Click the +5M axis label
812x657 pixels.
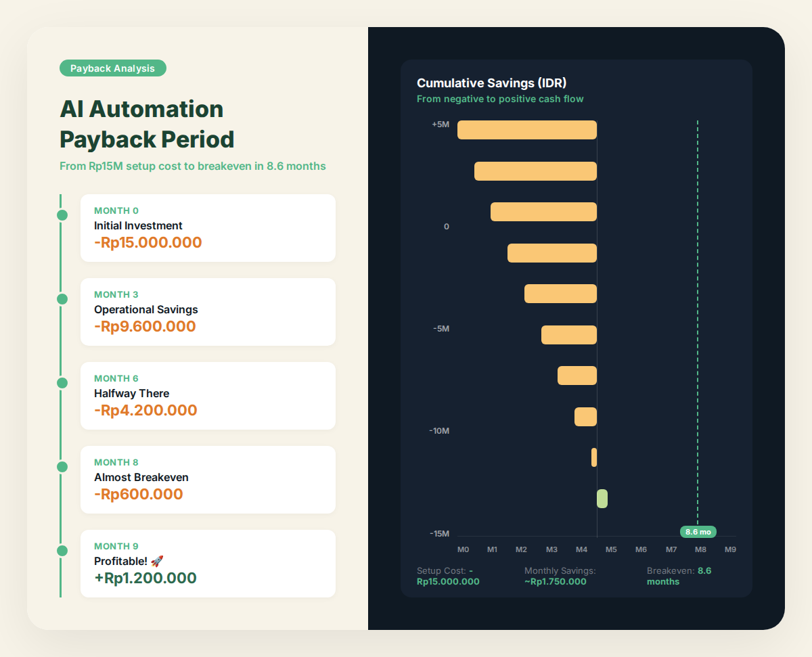[x=441, y=124]
